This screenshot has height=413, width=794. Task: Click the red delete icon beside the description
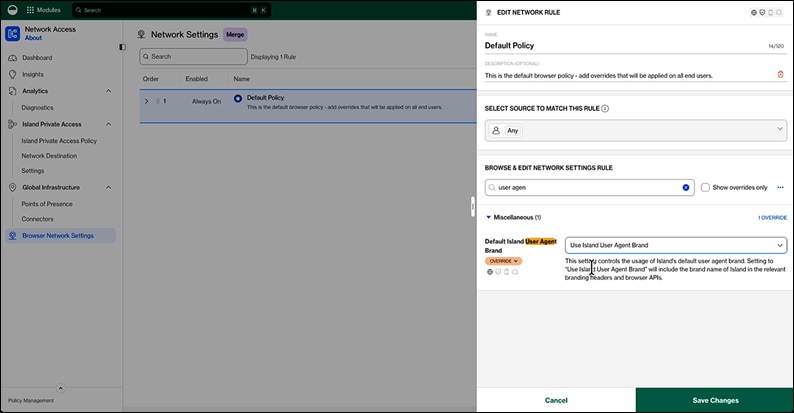[x=780, y=74]
